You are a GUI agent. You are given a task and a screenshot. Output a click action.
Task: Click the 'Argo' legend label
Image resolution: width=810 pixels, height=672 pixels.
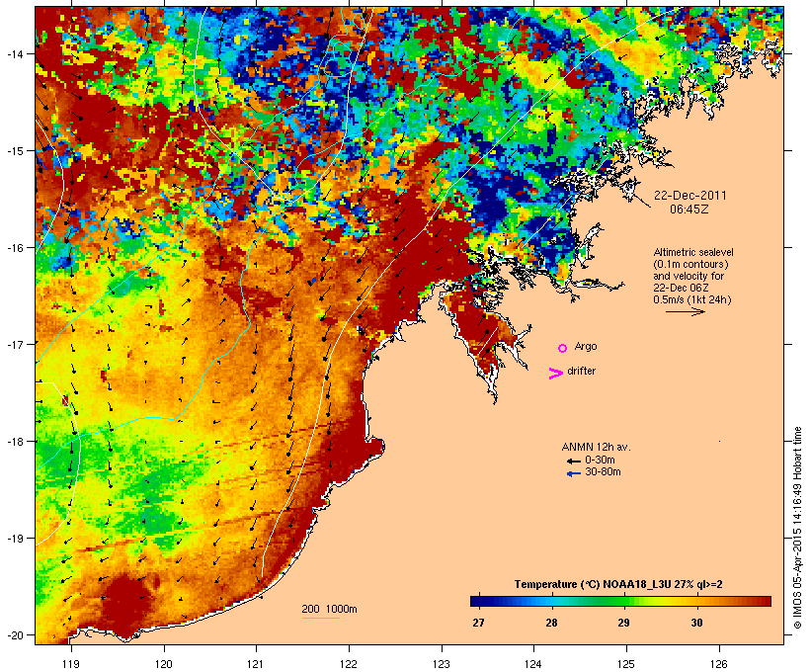[586, 346]
